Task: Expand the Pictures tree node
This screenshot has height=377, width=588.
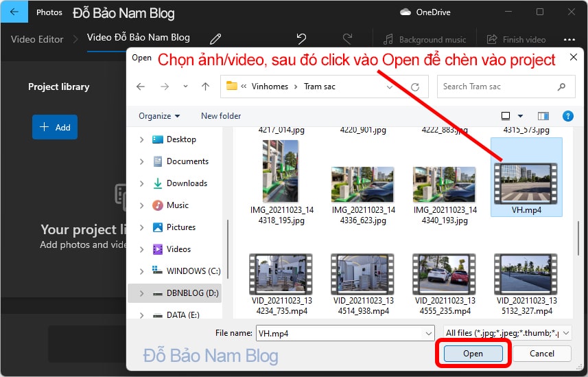Action: pos(141,227)
